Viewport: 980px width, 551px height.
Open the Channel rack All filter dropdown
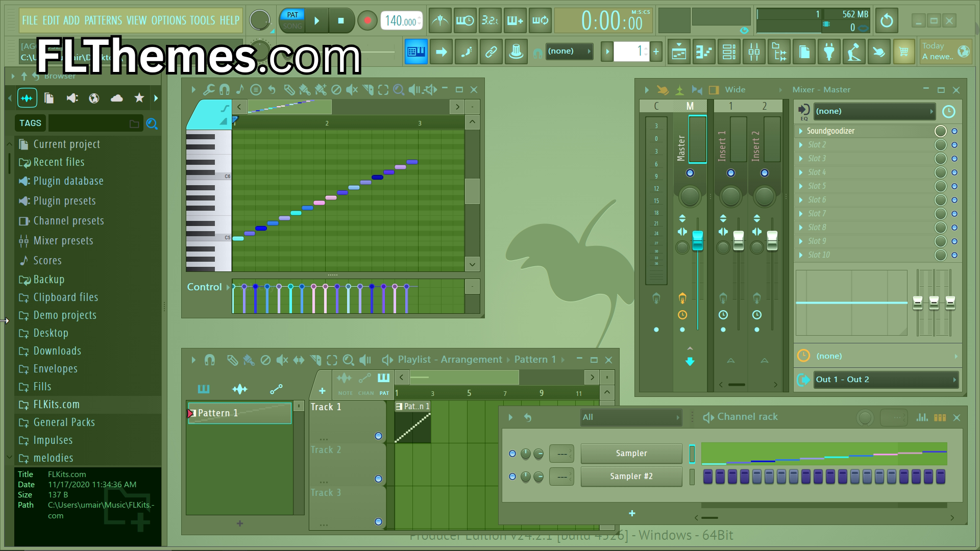(x=631, y=417)
